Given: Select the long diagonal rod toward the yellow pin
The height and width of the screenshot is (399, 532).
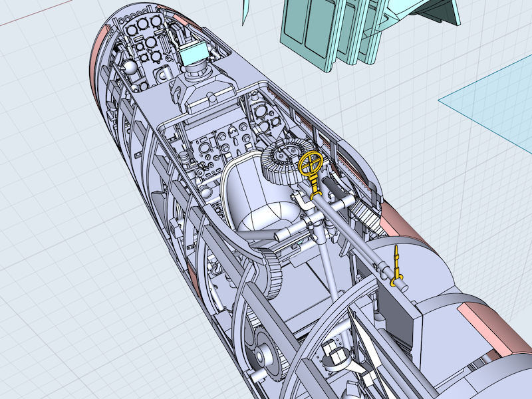Looking at the screenshot, I should pos(360,239).
